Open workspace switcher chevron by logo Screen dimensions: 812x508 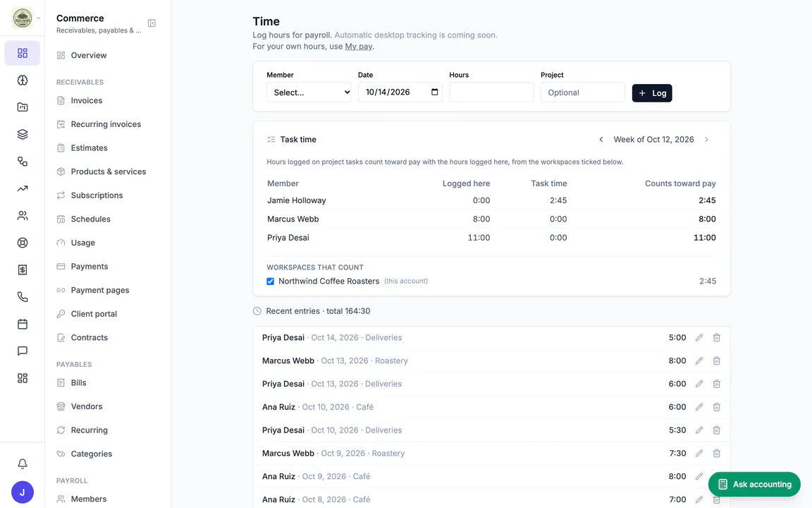(x=38, y=18)
